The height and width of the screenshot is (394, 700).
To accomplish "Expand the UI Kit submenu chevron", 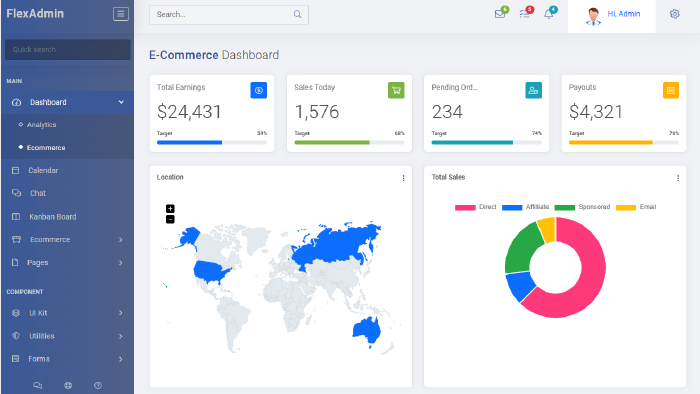I will point(121,313).
